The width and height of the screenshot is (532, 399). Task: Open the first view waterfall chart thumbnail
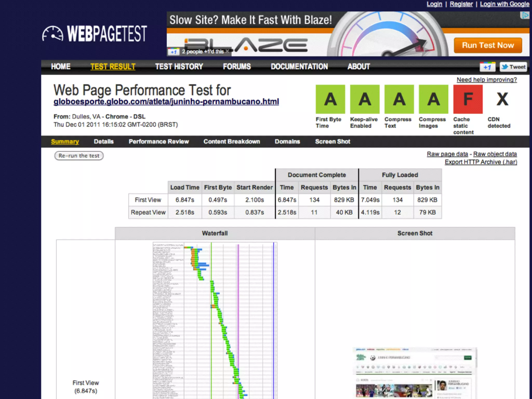pyautogui.click(x=215, y=320)
